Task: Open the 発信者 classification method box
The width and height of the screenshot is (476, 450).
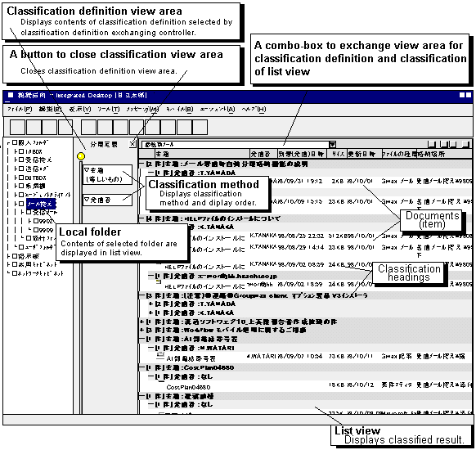Action: point(107,200)
